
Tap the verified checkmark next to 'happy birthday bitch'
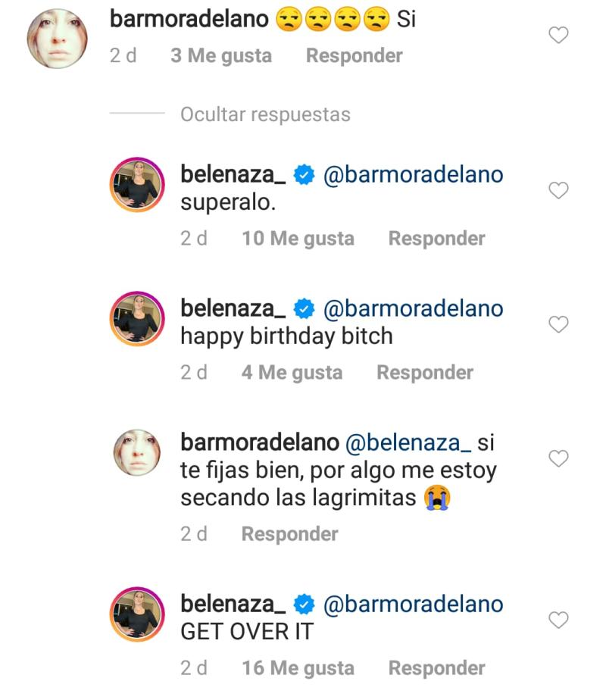[303, 308]
